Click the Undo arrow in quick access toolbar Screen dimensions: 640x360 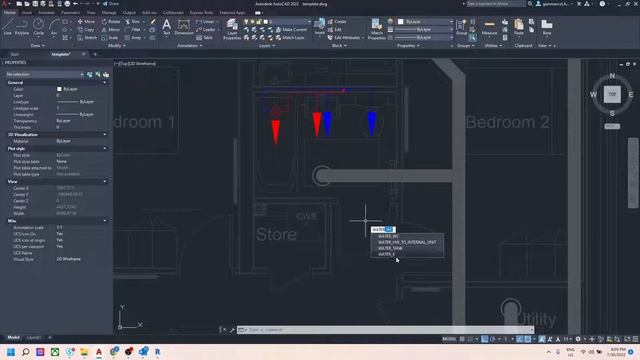point(75,4)
